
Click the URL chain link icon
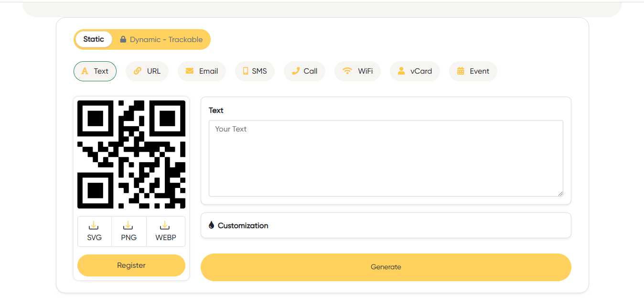tap(138, 71)
